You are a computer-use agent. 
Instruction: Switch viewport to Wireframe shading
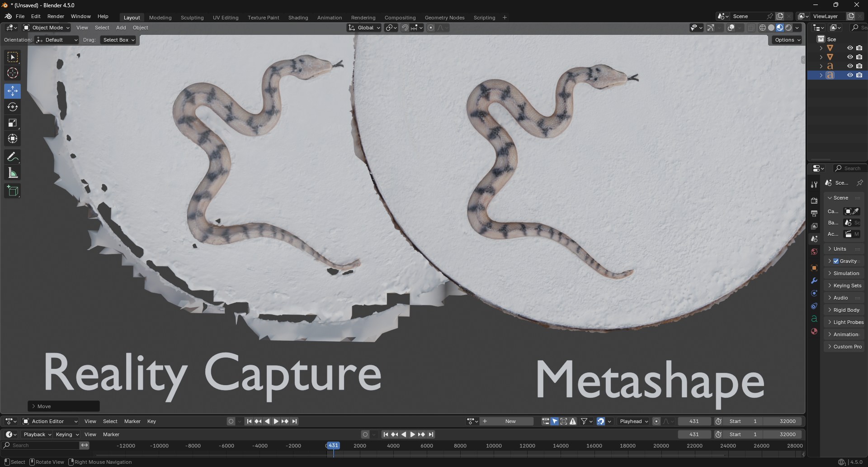(x=763, y=28)
